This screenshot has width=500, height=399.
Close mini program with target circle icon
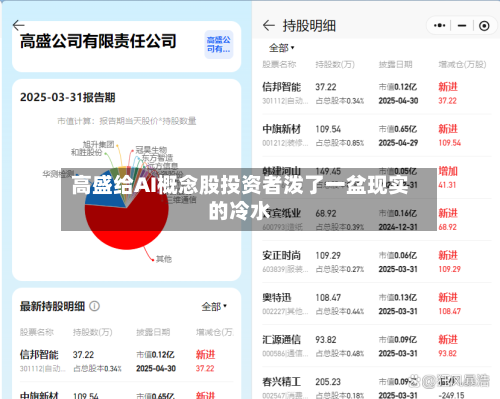[484, 26]
